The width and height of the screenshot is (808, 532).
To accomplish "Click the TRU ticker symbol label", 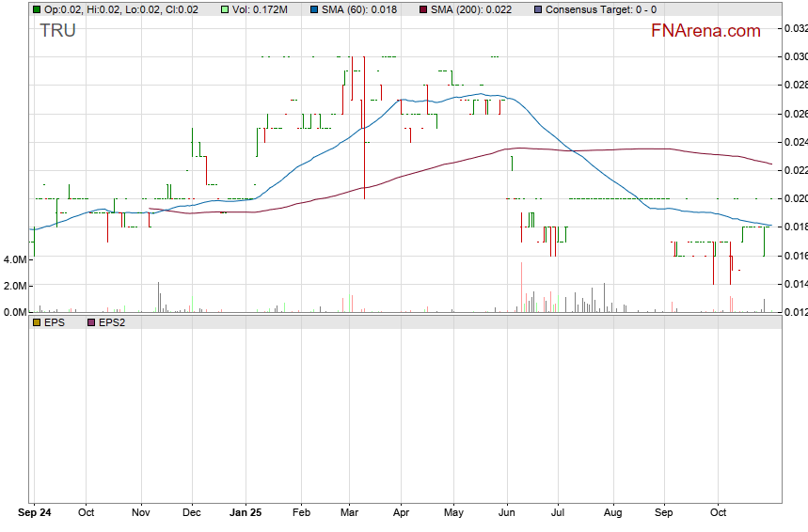I will click(x=57, y=31).
